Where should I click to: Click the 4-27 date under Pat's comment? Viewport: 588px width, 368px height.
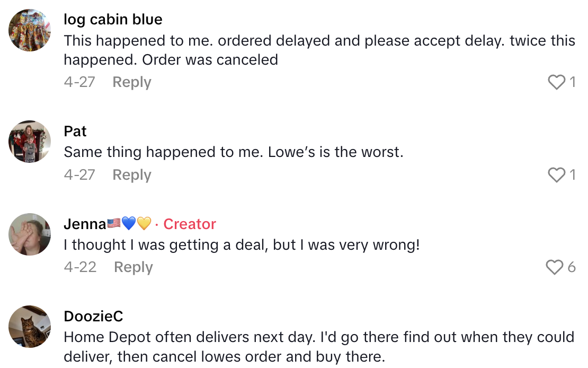[x=79, y=175]
